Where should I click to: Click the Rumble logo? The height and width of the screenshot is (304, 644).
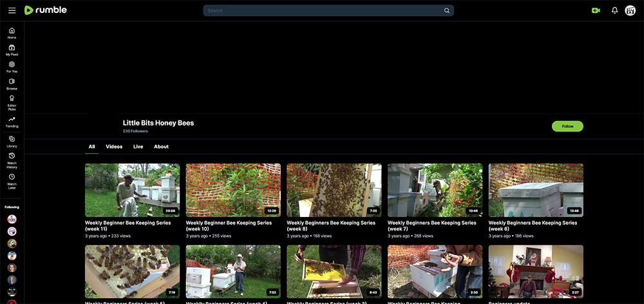45,10
